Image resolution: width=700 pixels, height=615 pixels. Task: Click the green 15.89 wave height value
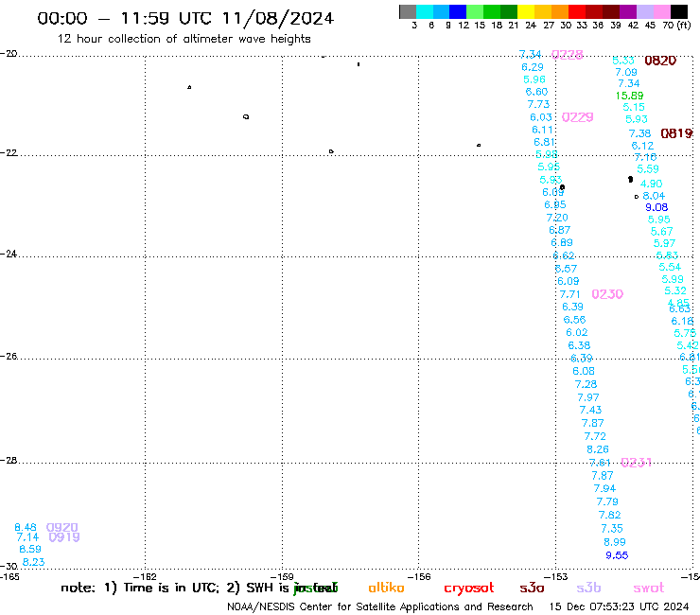tap(629, 96)
